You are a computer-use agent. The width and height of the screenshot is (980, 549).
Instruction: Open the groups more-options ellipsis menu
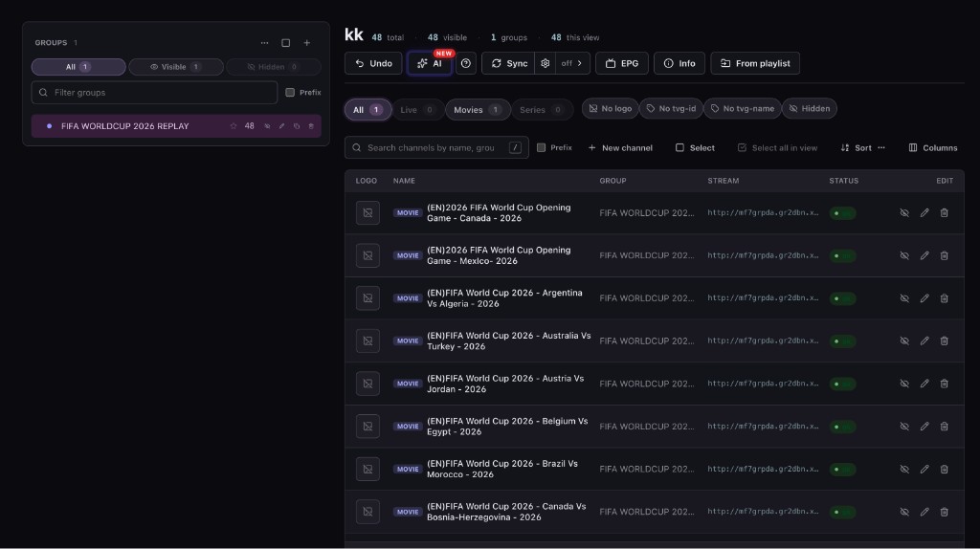pos(264,43)
